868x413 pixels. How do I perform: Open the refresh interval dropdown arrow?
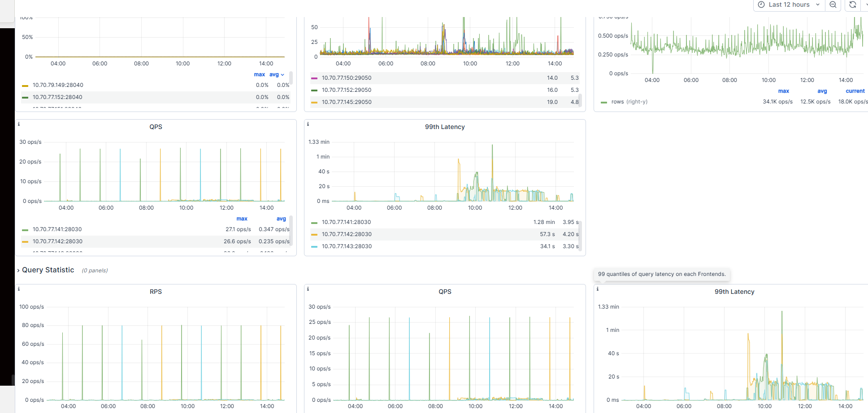(865, 5)
